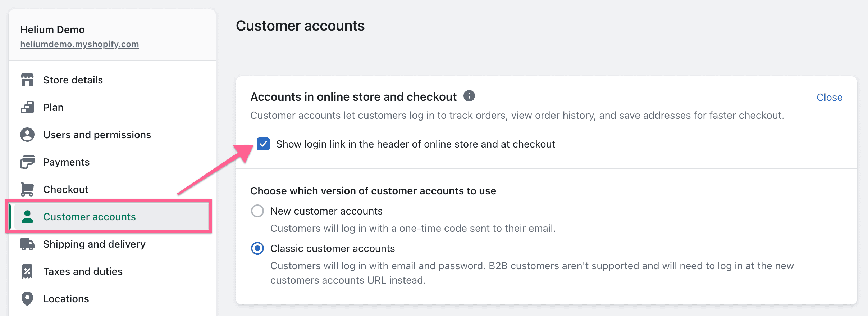Open the Customer accounts settings menu item

pyautogui.click(x=89, y=217)
